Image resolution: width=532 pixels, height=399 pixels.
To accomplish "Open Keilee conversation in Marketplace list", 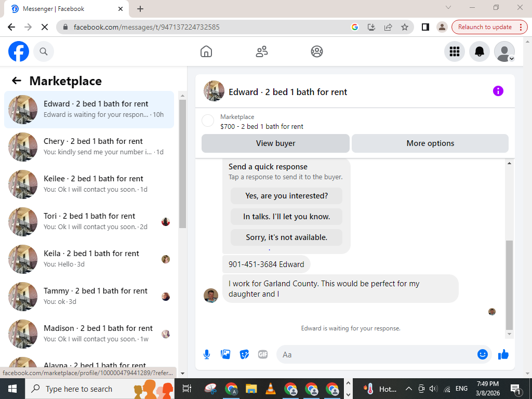I will pyautogui.click(x=89, y=184).
